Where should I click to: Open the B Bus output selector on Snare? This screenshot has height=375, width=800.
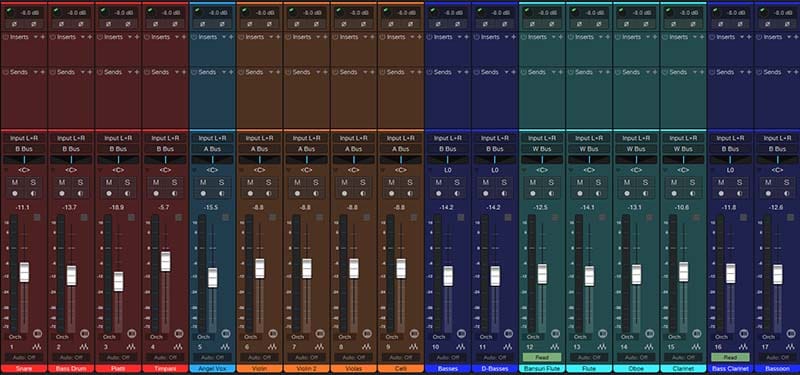pos(24,149)
